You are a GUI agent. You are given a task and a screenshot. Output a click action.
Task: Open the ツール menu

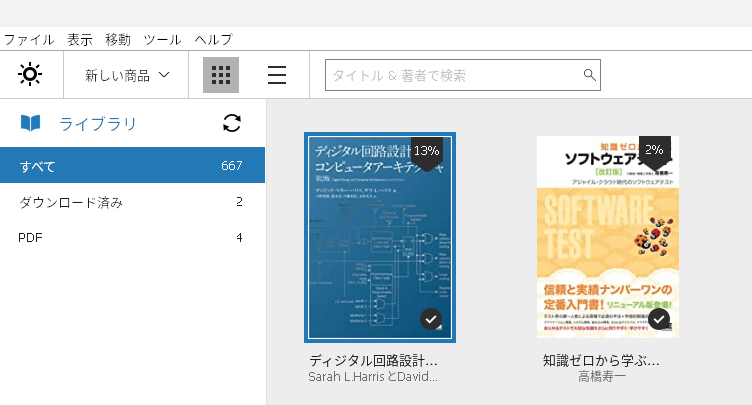(162, 39)
